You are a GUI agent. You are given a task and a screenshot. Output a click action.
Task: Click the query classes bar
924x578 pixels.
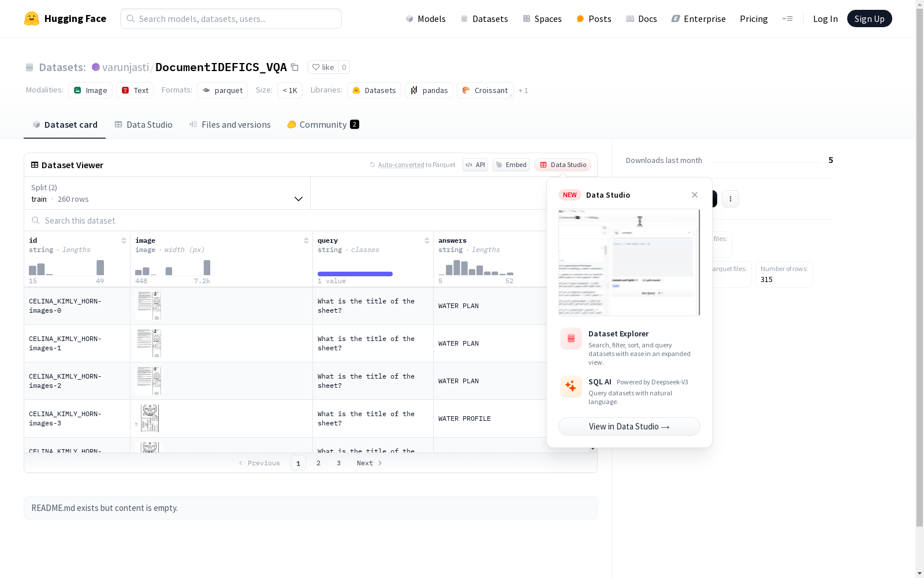point(355,274)
